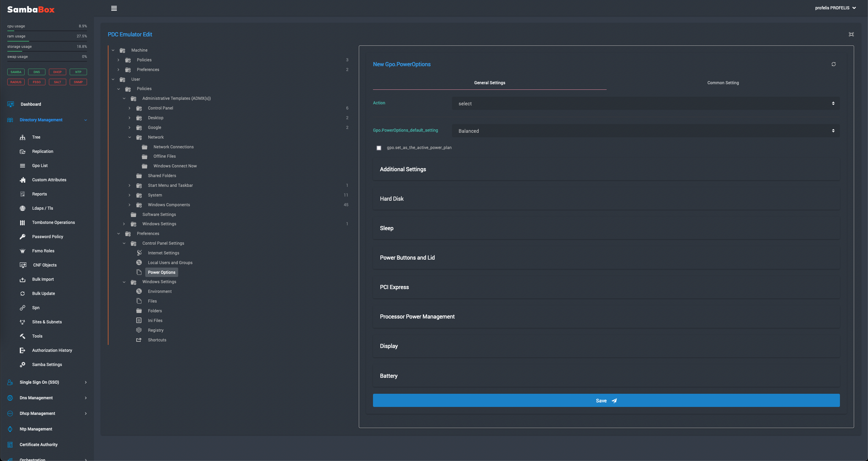Viewport: 868px width, 461px height.
Task: Click the Authorization History icon
Action: (x=23, y=350)
